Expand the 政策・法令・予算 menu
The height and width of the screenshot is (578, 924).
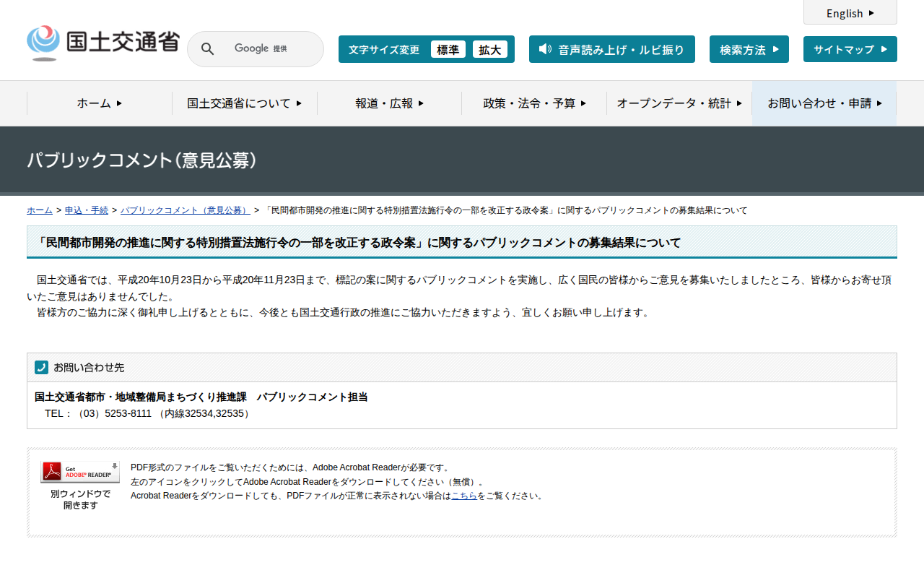click(534, 103)
